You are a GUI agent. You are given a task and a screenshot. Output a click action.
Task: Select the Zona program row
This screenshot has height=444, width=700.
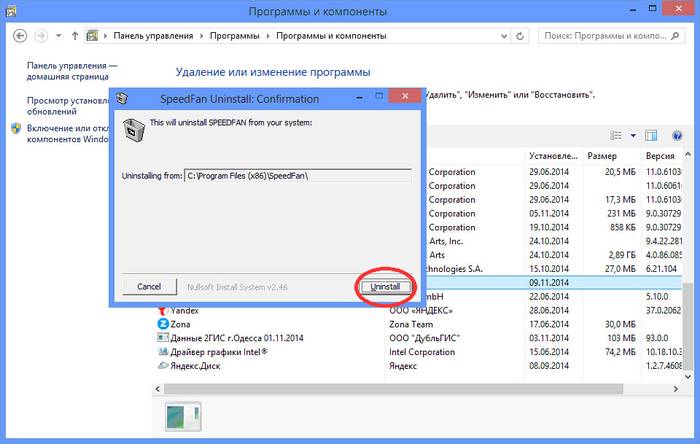(417, 324)
